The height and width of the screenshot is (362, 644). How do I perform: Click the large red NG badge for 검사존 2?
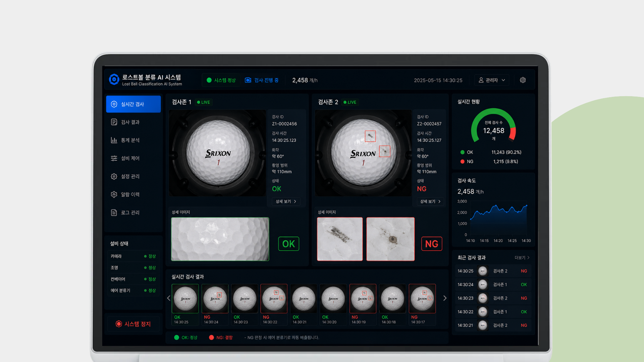pyautogui.click(x=432, y=244)
